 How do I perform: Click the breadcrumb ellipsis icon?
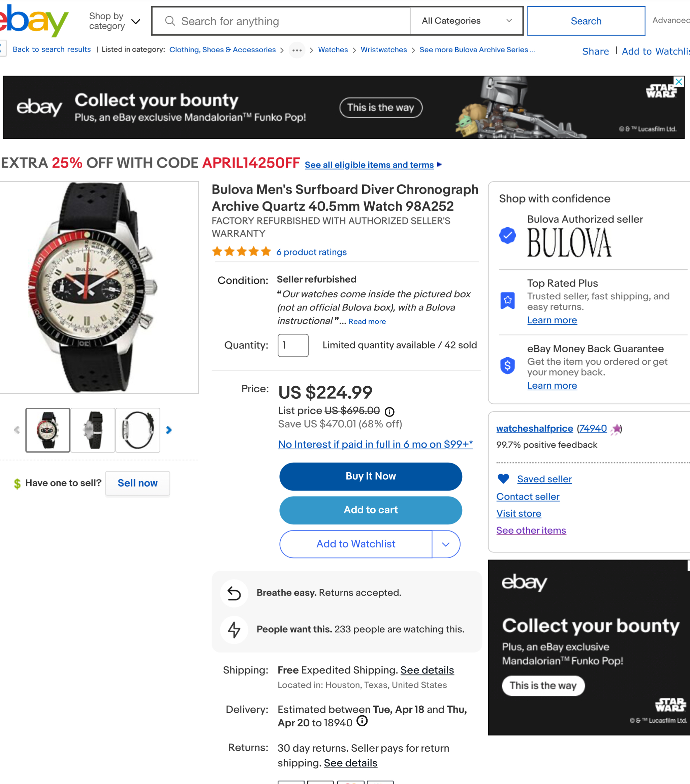coord(297,50)
